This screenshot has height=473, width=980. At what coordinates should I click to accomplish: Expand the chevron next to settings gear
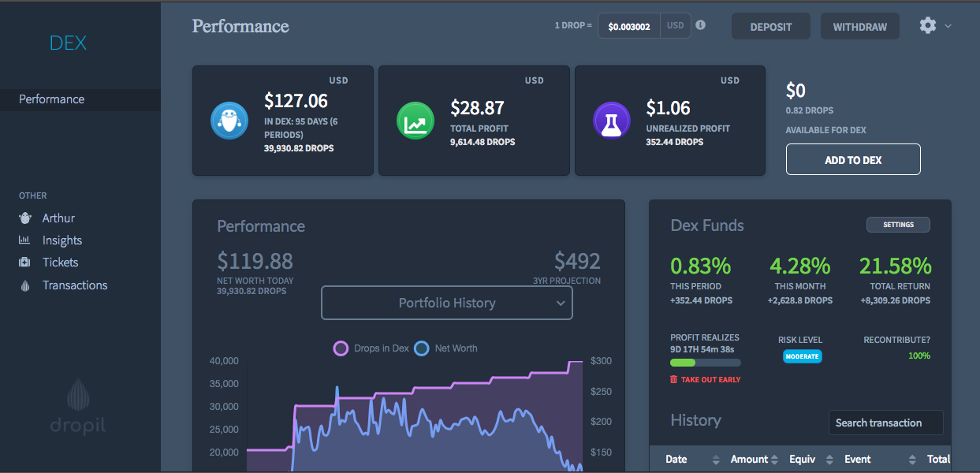pos(948,26)
